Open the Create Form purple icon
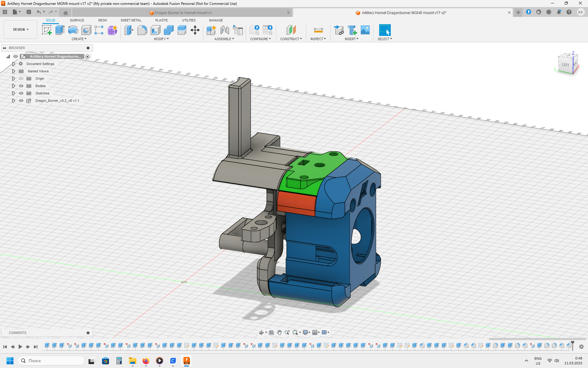The height and width of the screenshot is (368, 588). [112, 30]
